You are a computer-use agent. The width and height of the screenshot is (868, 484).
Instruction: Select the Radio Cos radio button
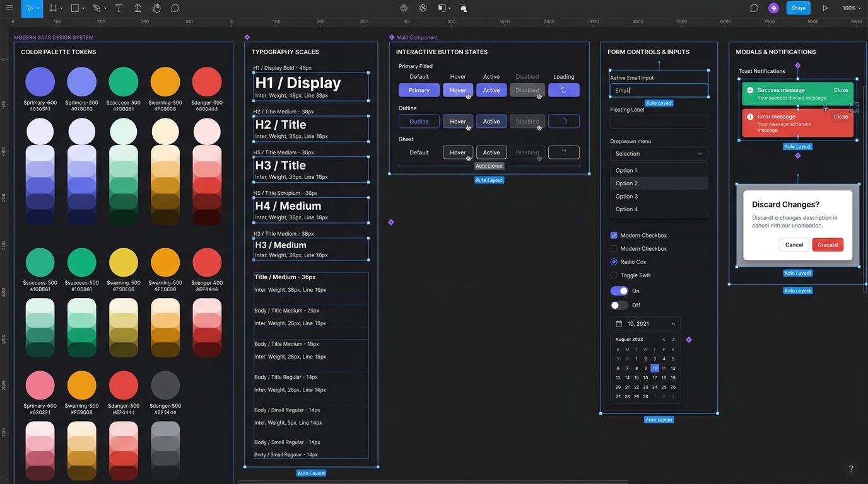tap(614, 262)
